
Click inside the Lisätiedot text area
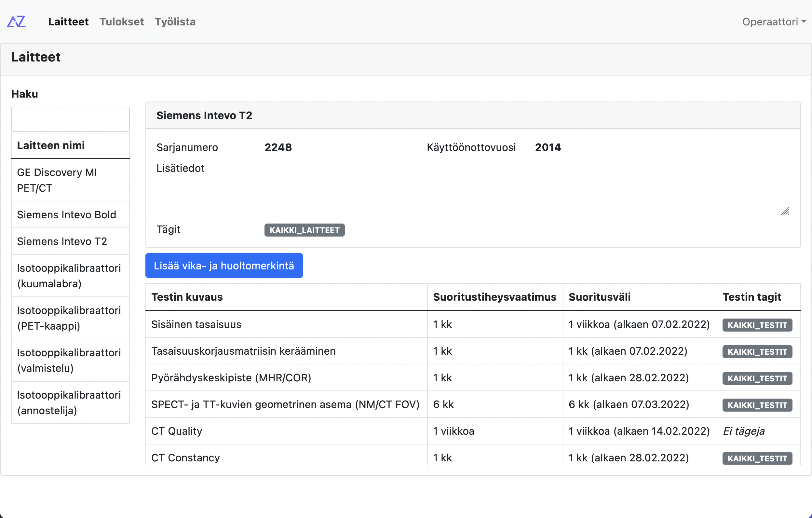tap(527, 189)
